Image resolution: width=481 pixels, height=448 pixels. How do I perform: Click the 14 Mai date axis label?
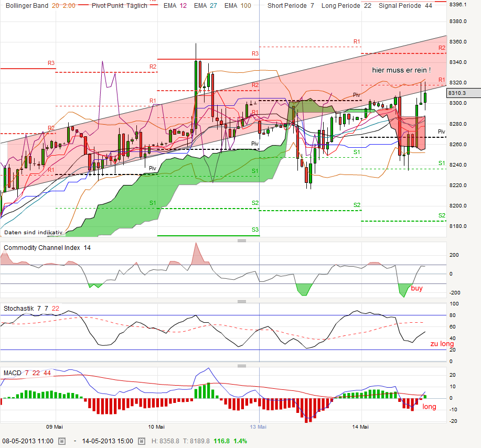360,427
